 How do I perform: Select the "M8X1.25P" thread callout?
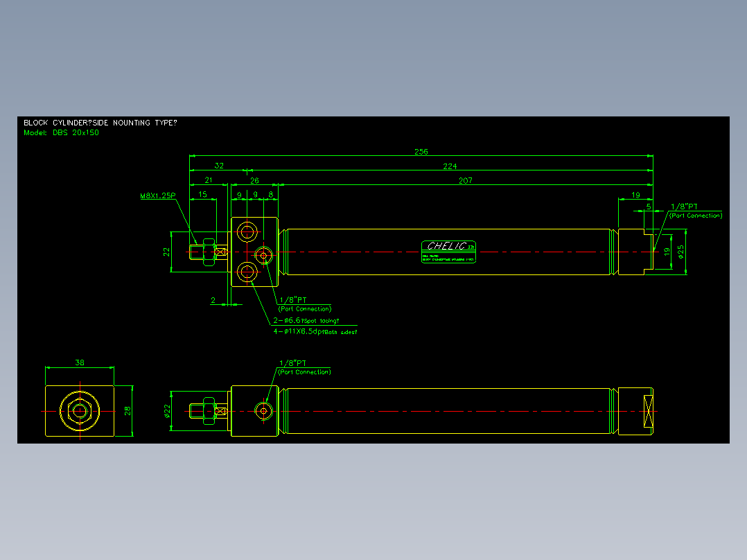click(x=158, y=196)
